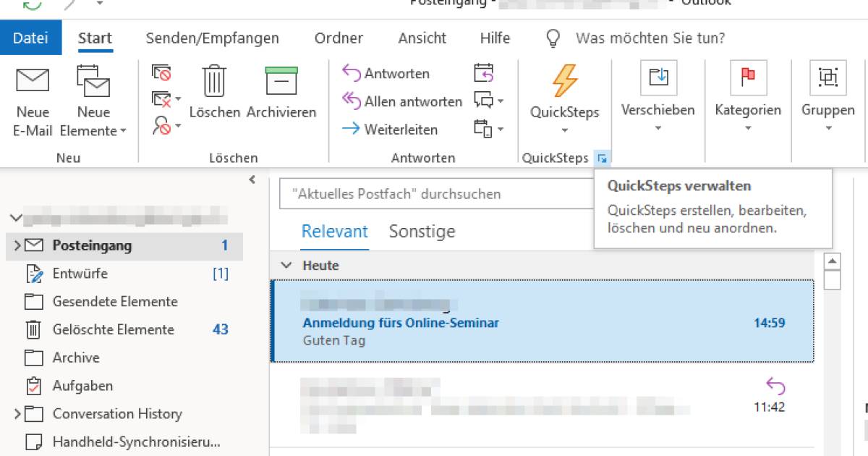This screenshot has height=456, width=868.
Task: Click Allen antworten in ribbon
Action: click(x=402, y=101)
